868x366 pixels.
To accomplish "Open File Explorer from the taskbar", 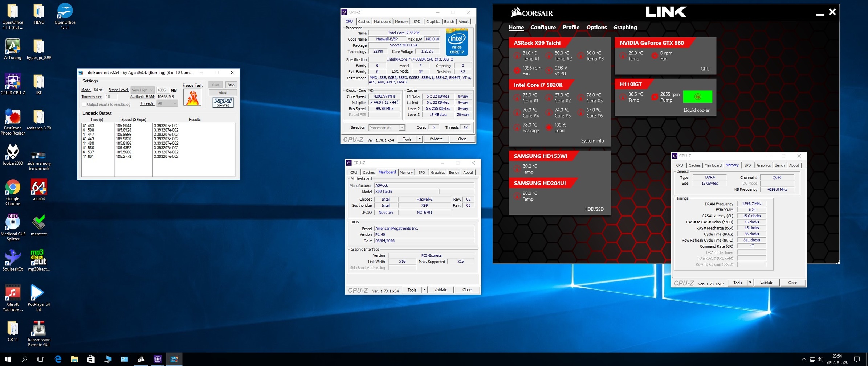I will (x=74, y=359).
